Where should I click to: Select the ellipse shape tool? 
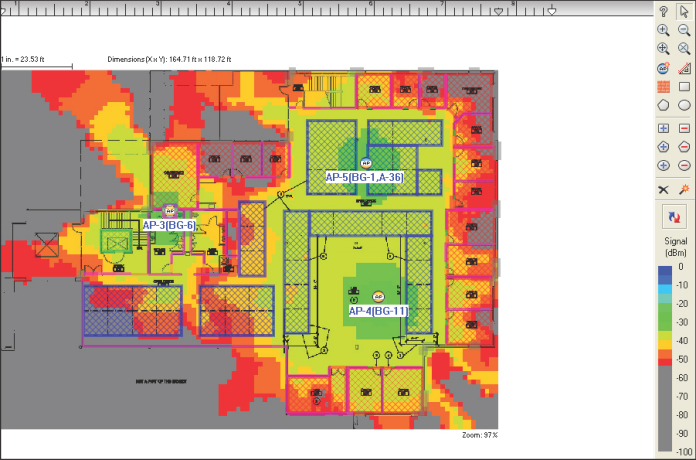(x=685, y=105)
